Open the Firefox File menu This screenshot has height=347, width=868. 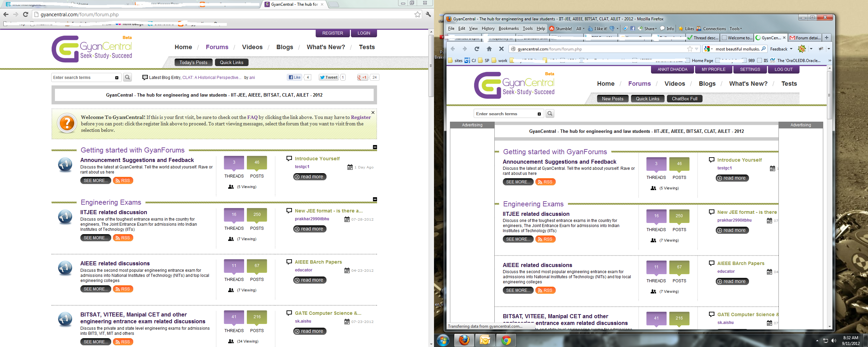(451, 28)
